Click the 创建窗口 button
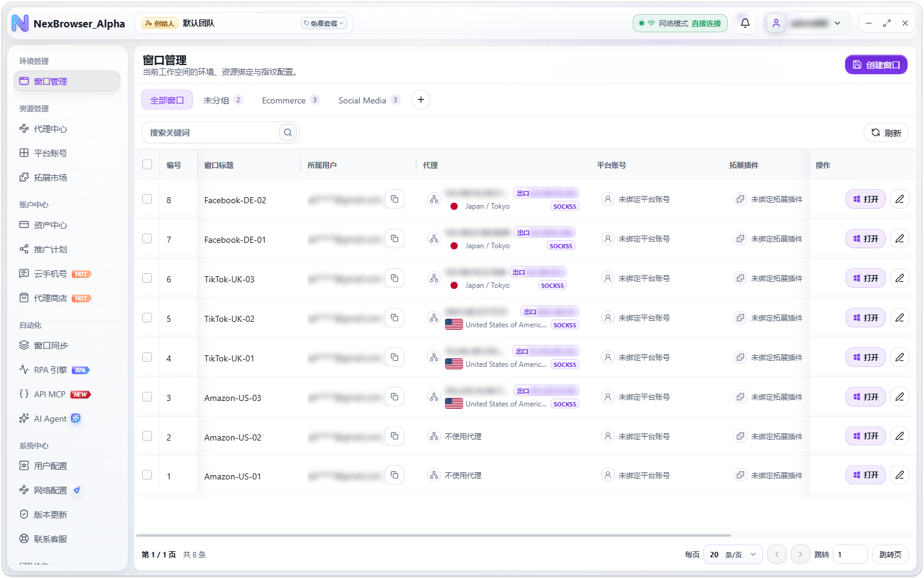 coord(876,64)
